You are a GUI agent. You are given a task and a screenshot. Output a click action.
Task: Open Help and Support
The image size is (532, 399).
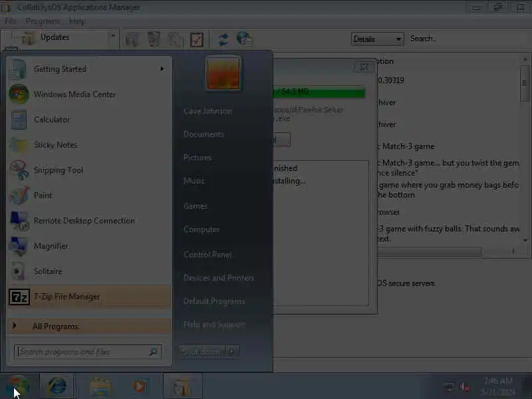click(214, 325)
